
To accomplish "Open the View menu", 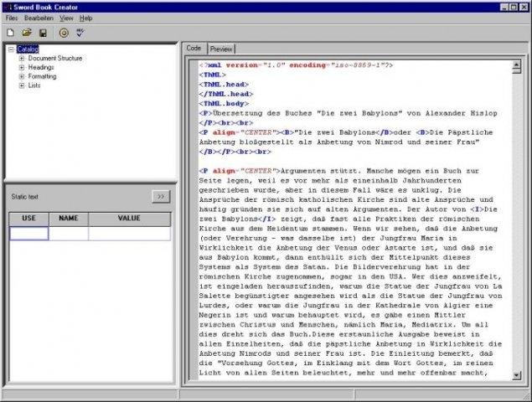I will click(x=66, y=18).
